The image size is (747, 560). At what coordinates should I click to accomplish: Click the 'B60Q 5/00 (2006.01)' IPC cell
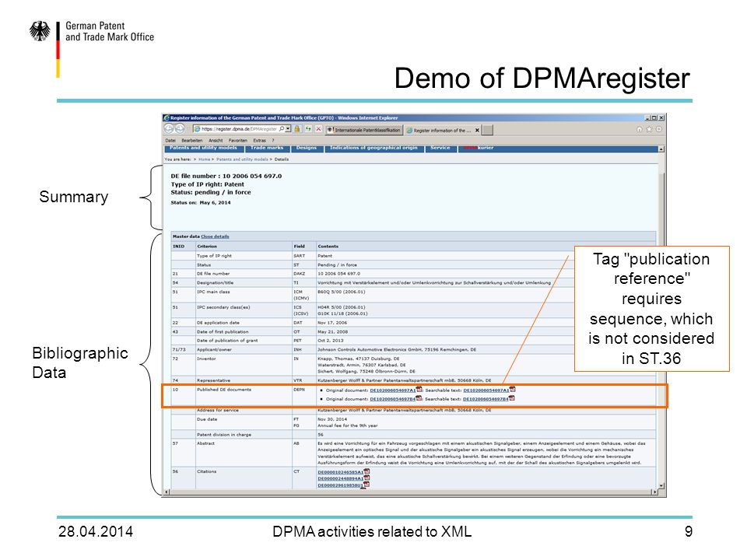pyautogui.click(x=341, y=292)
